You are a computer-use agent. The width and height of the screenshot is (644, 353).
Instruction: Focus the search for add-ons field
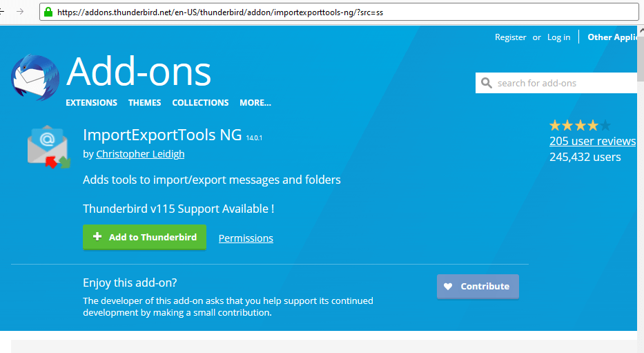click(556, 83)
